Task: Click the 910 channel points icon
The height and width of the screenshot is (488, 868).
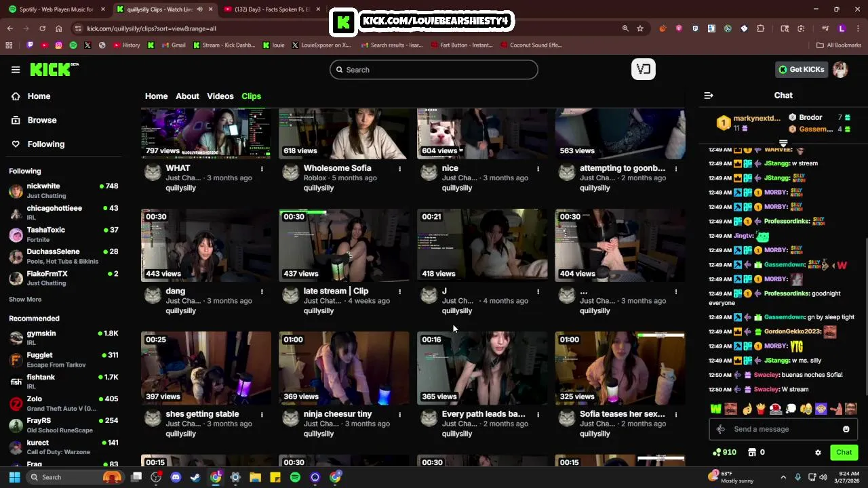Action: tap(724, 452)
